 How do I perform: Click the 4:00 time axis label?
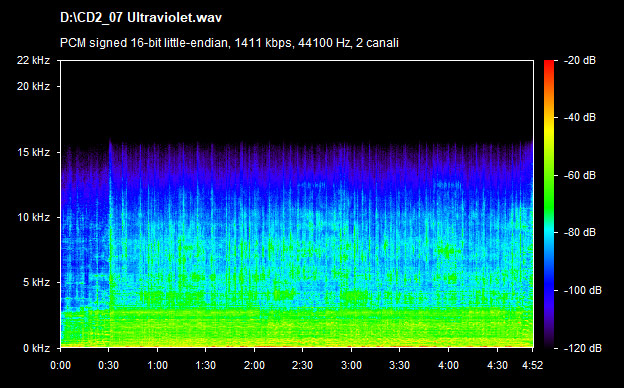click(x=448, y=365)
